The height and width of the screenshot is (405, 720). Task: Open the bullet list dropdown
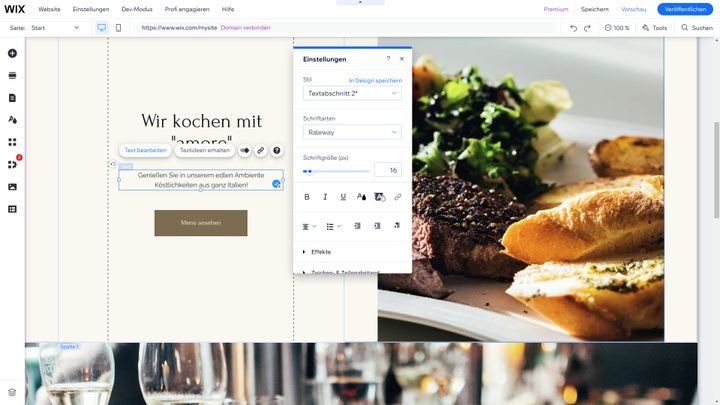coord(333,226)
